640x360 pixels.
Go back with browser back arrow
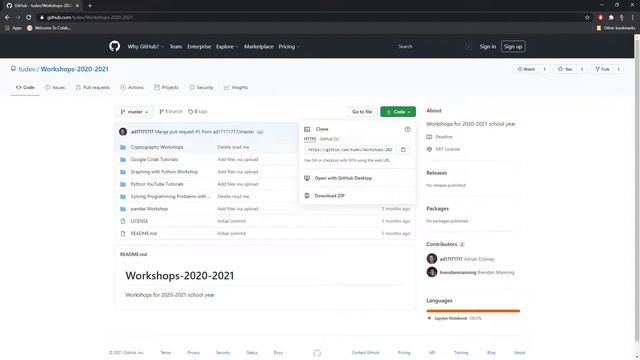7,18
